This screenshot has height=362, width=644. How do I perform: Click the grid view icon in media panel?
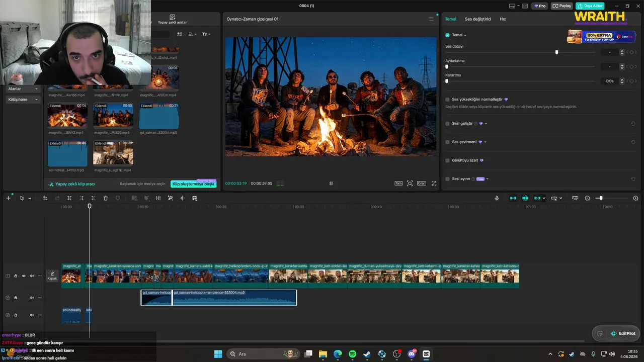click(x=180, y=34)
